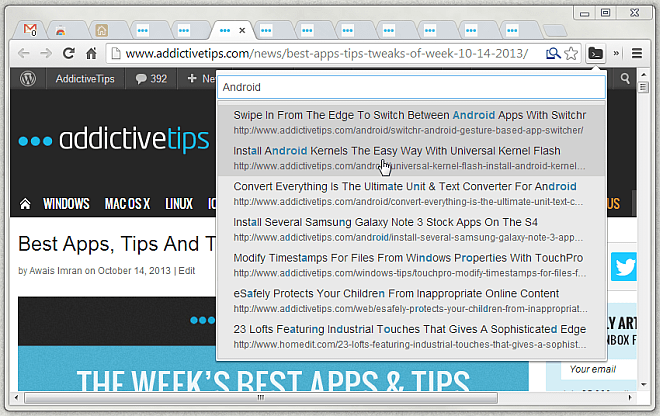This screenshot has width=660, height=416.
Task: Click the plus New item in admin bar
Action: click(200, 79)
